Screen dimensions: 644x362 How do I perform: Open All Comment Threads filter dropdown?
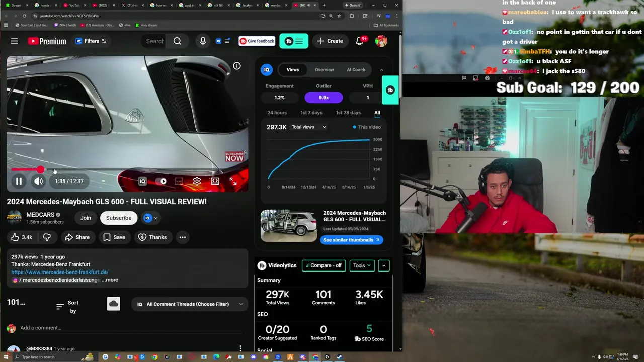click(x=190, y=304)
